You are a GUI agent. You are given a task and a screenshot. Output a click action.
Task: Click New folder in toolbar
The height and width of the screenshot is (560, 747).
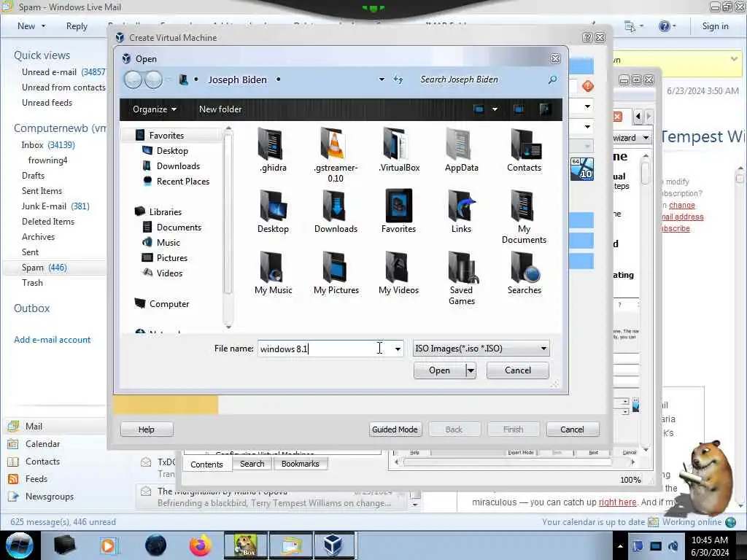[220, 109]
